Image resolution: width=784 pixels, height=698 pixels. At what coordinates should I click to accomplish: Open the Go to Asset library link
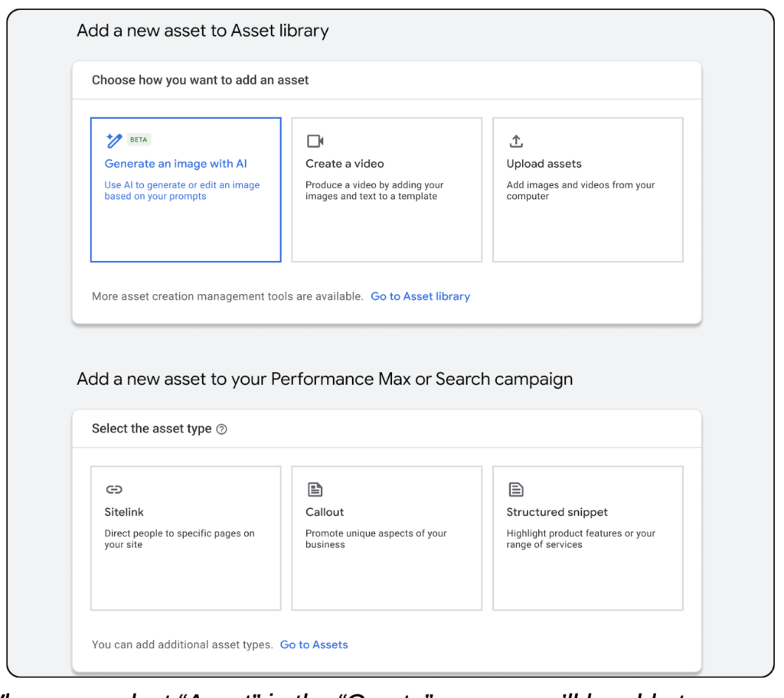point(420,296)
